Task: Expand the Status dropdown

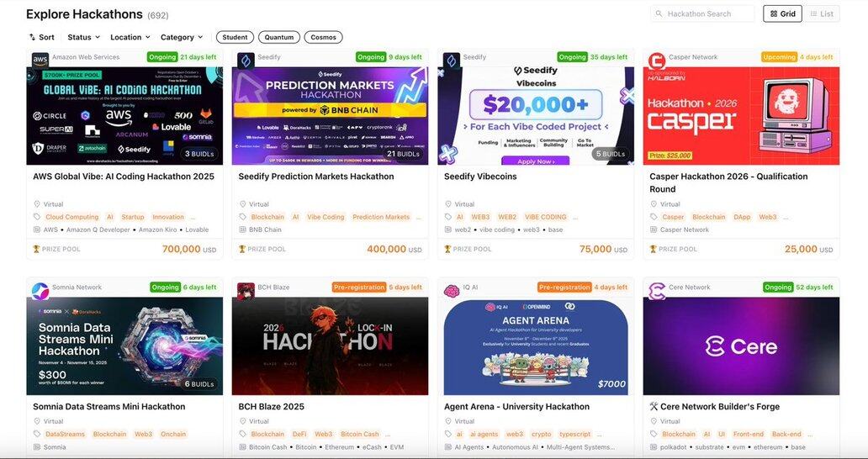Action: pyautogui.click(x=83, y=37)
